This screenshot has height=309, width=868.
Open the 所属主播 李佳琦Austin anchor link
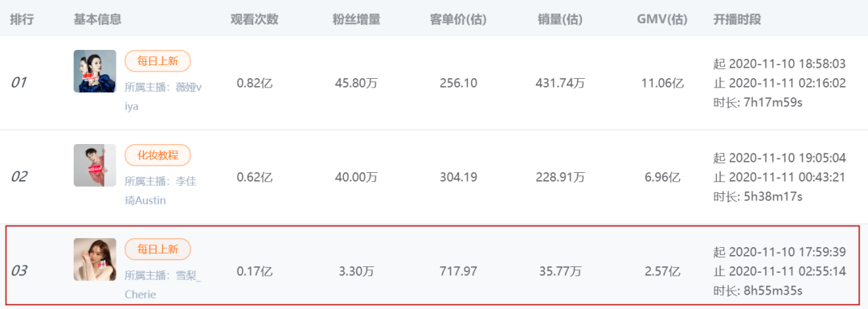coord(161,191)
